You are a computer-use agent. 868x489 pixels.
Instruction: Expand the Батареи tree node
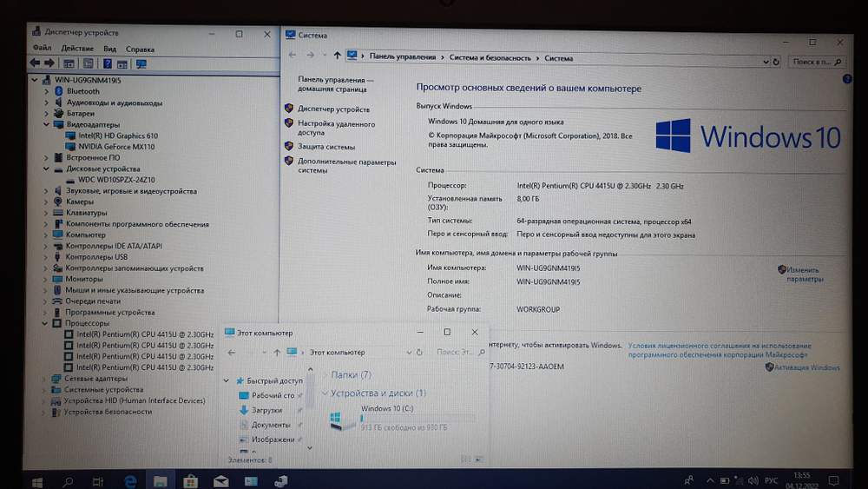click(47, 114)
